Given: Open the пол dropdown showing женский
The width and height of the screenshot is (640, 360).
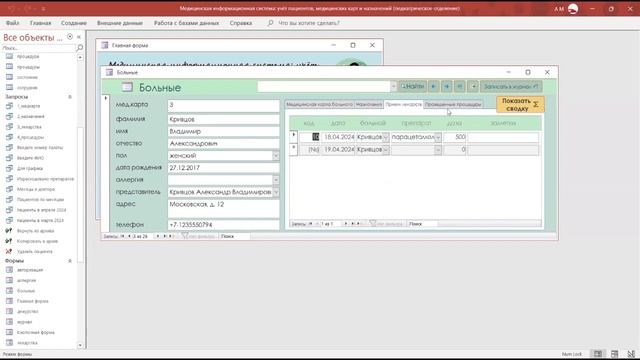Looking at the screenshot, I should [x=276, y=156].
